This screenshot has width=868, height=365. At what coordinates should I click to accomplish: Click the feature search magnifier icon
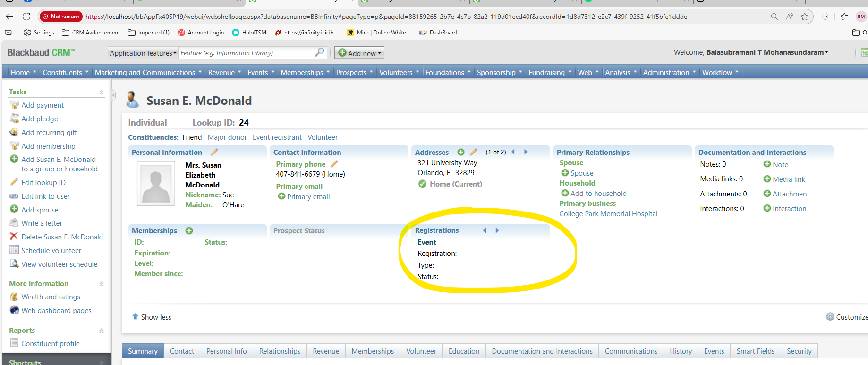point(320,52)
